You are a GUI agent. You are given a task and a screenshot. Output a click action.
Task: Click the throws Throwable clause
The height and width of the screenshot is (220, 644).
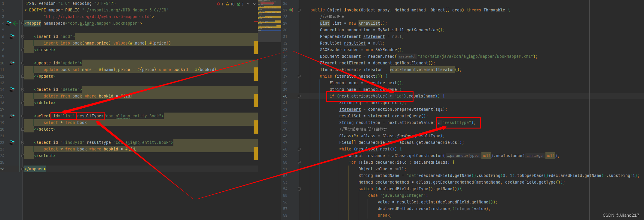pyautogui.click(x=486, y=10)
